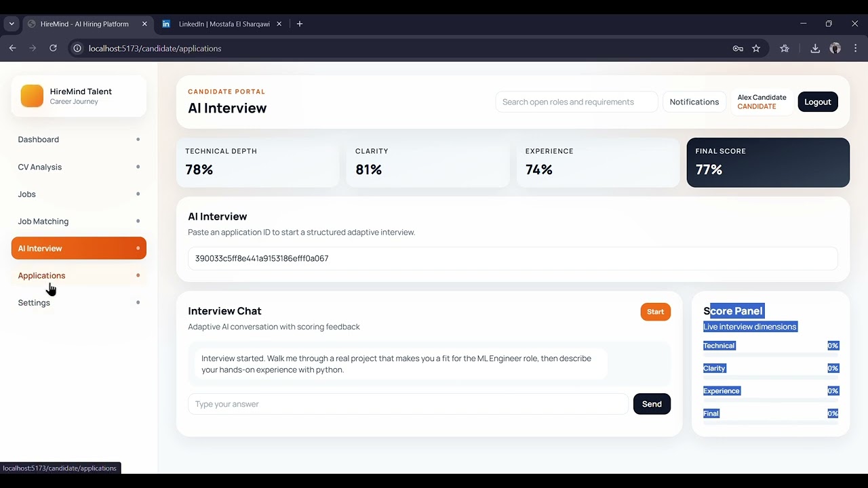Image resolution: width=868 pixels, height=488 pixels.
Task: Click the browser forward arrow
Action: click(33, 48)
